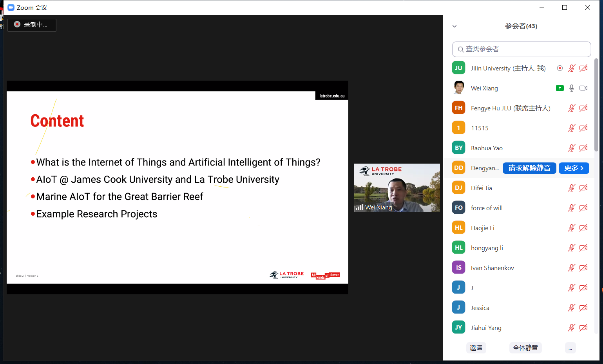Toggle the muted microphone for Jessica

pos(572,308)
